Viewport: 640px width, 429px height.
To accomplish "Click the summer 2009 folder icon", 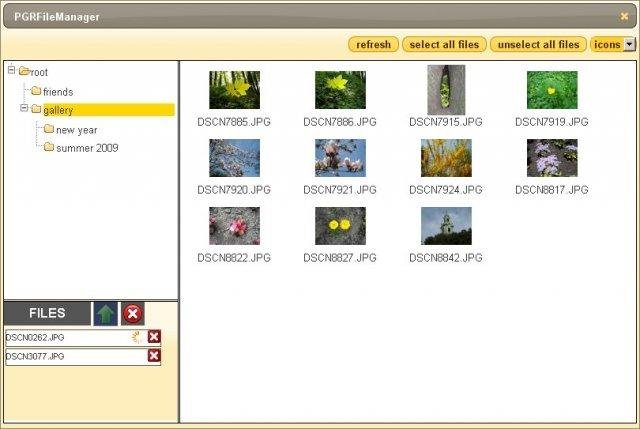I will 49,147.
